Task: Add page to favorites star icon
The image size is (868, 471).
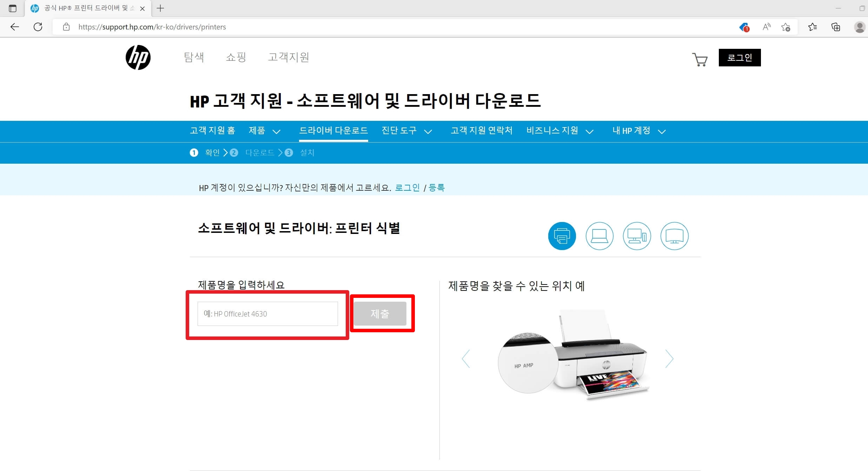Action: pyautogui.click(x=786, y=27)
